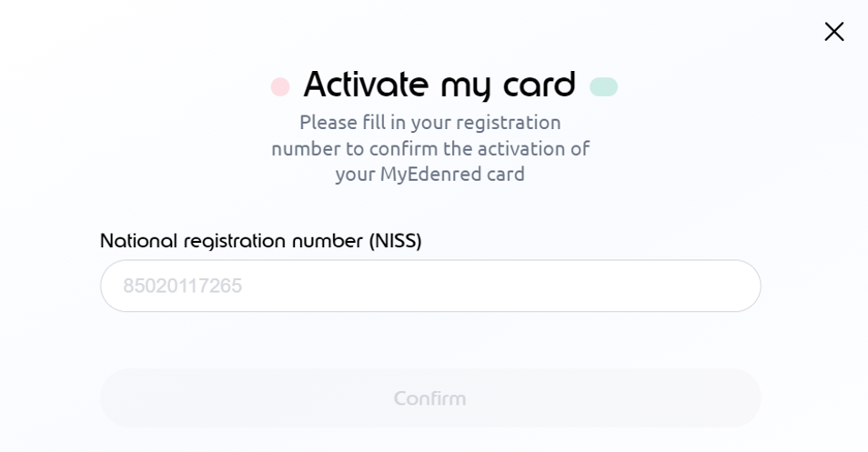Click the "number to confirm the activation of" line
This screenshot has height=452, width=868.
click(430, 148)
